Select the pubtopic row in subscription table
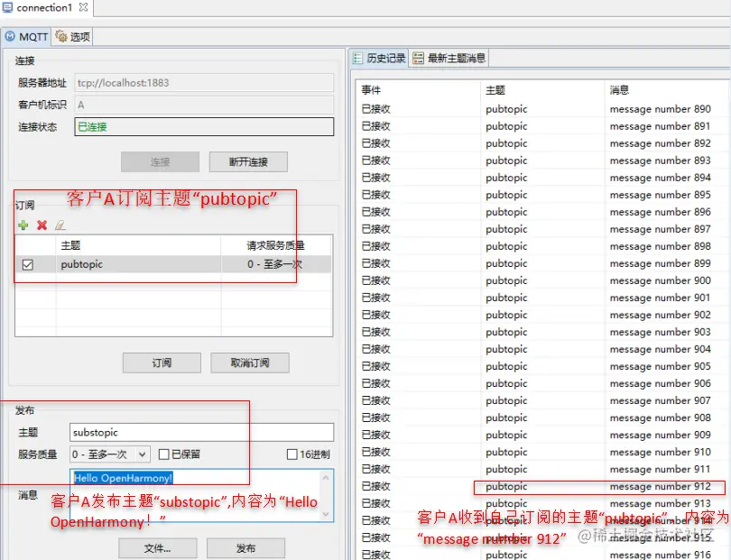The height and width of the screenshot is (560, 731). point(173,264)
